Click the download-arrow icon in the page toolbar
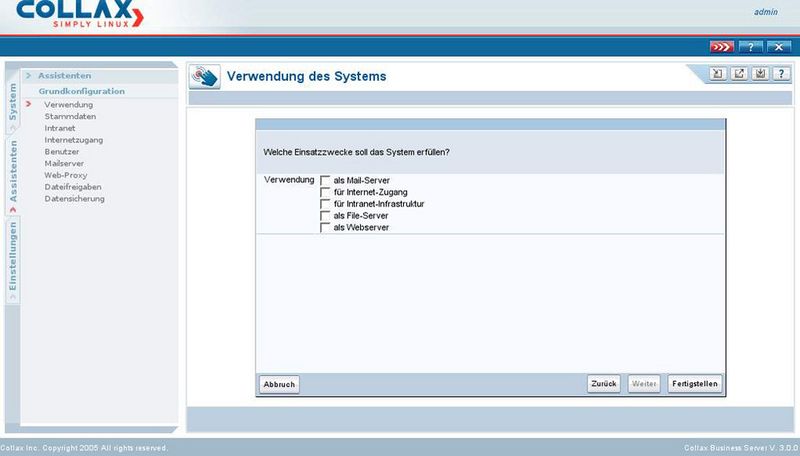Viewport: 800px width, 456px height. coord(760,74)
